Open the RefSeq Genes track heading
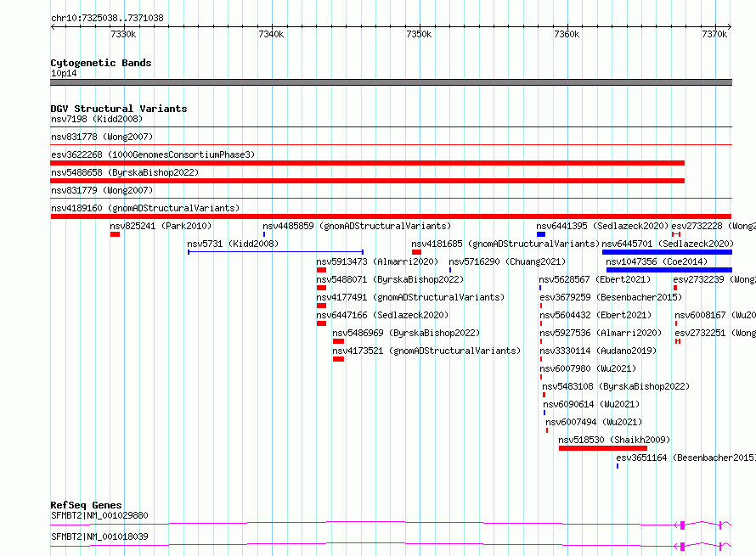Viewport: 756px width, 556px height. [x=86, y=505]
